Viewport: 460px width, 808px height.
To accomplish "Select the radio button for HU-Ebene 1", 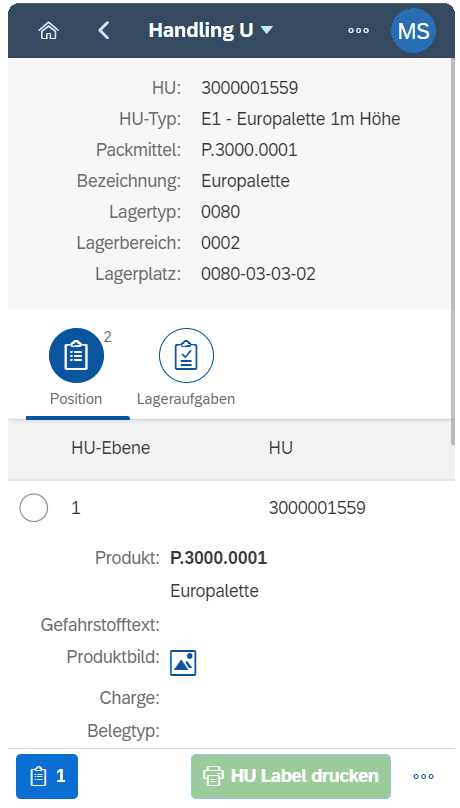I will pos(33,508).
